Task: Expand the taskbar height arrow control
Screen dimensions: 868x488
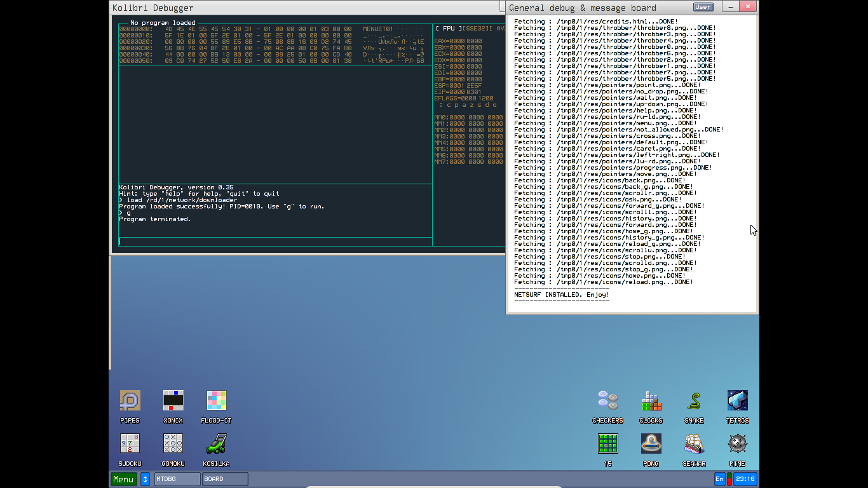Action: click(x=144, y=478)
